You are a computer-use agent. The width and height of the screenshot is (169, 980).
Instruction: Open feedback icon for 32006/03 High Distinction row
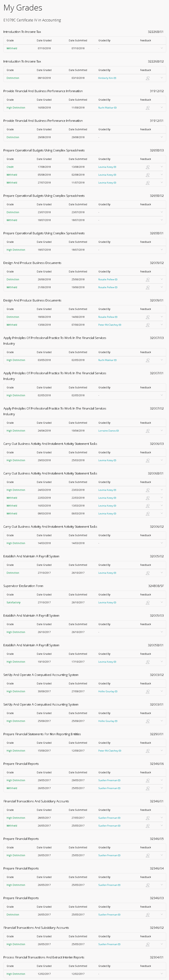(148, 460)
